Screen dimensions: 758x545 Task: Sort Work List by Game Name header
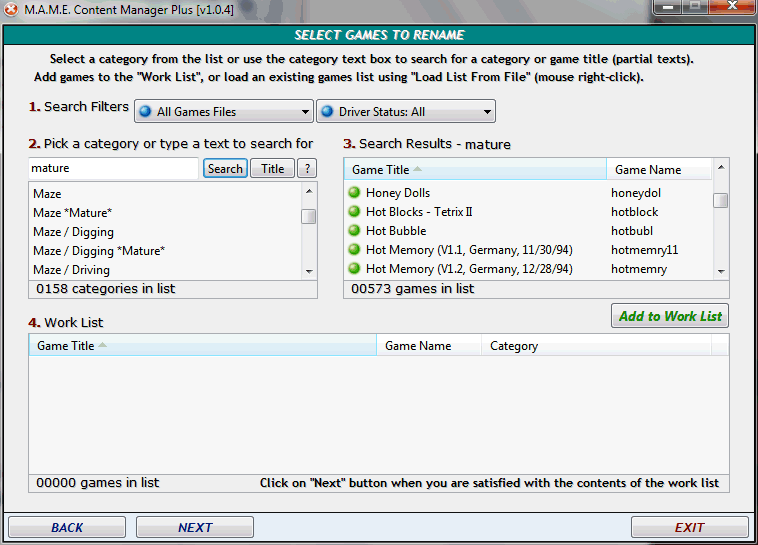[429, 345]
